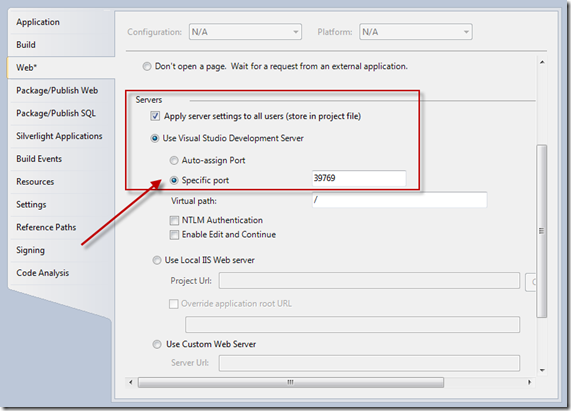Click the vertical scrollbar up arrow

[542, 63]
